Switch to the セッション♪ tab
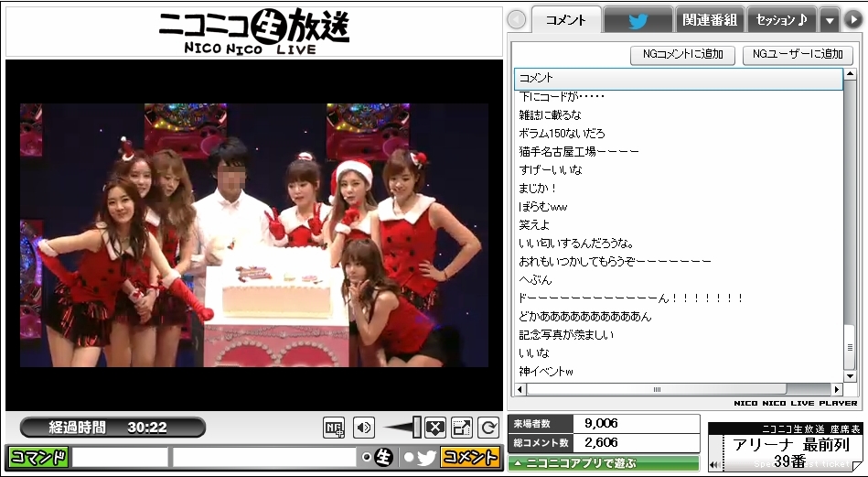This screenshot has height=477, width=868. tap(781, 20)
